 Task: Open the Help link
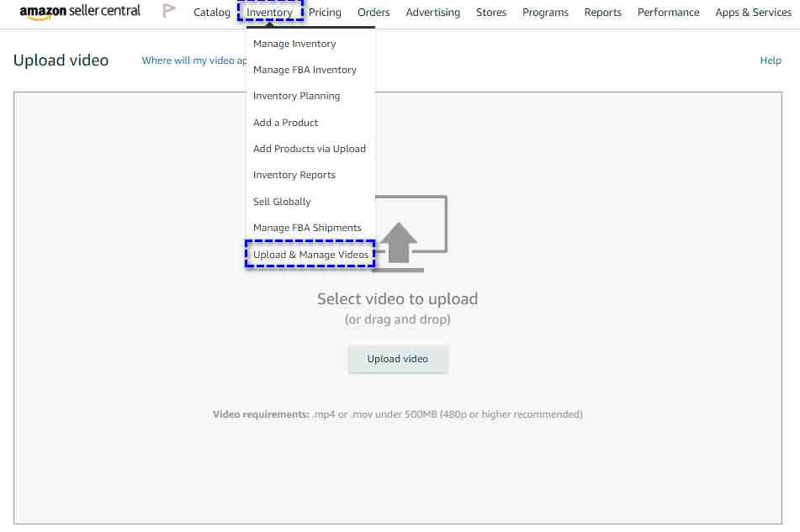click(770, 61)
